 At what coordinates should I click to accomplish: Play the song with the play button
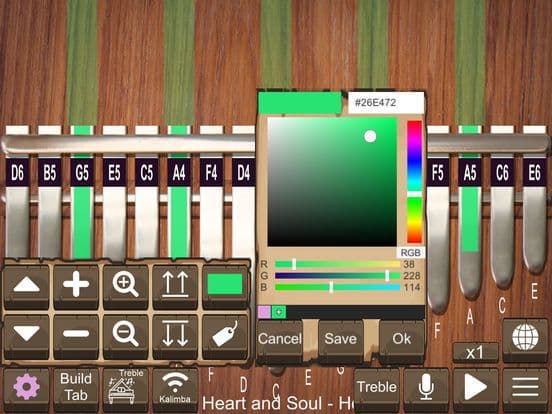coord(476,389)
